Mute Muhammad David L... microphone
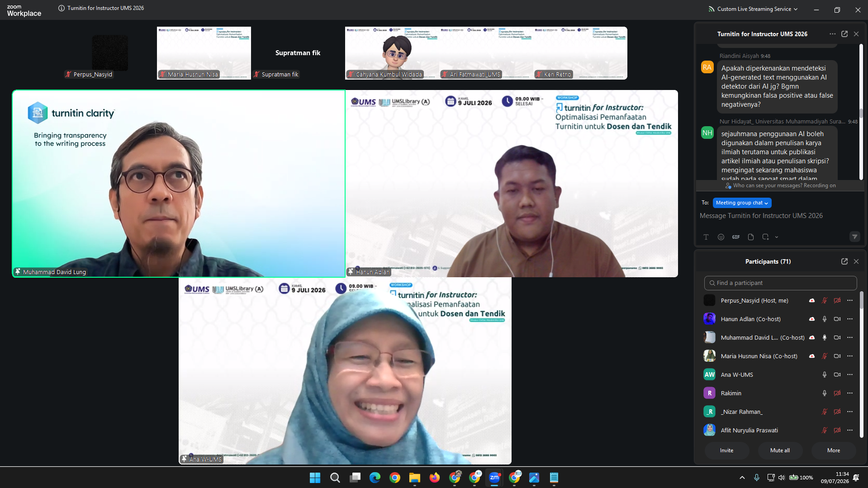 pyautogui.click(x=825, y=338)
